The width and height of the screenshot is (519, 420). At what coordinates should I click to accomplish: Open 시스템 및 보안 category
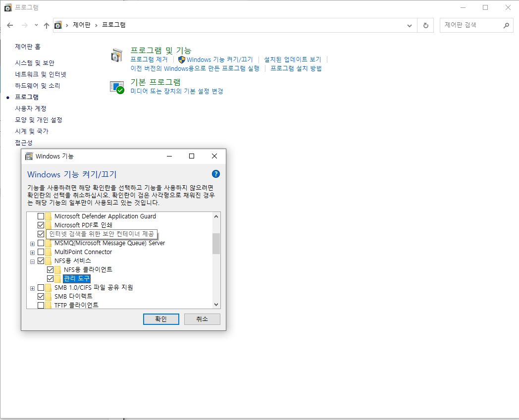click(35, 63)
